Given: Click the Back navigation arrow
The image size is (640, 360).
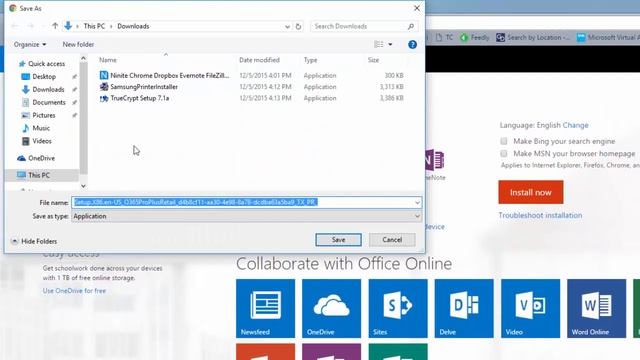Looking at the screenshot, I should [15, 26].
